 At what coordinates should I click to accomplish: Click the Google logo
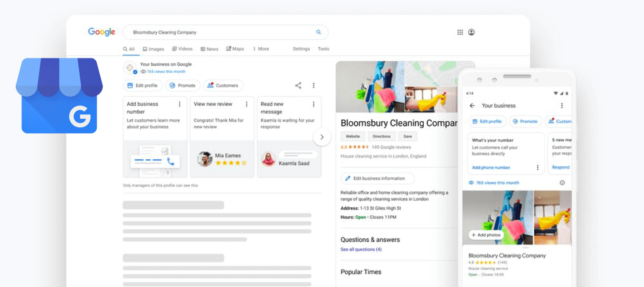102,32
